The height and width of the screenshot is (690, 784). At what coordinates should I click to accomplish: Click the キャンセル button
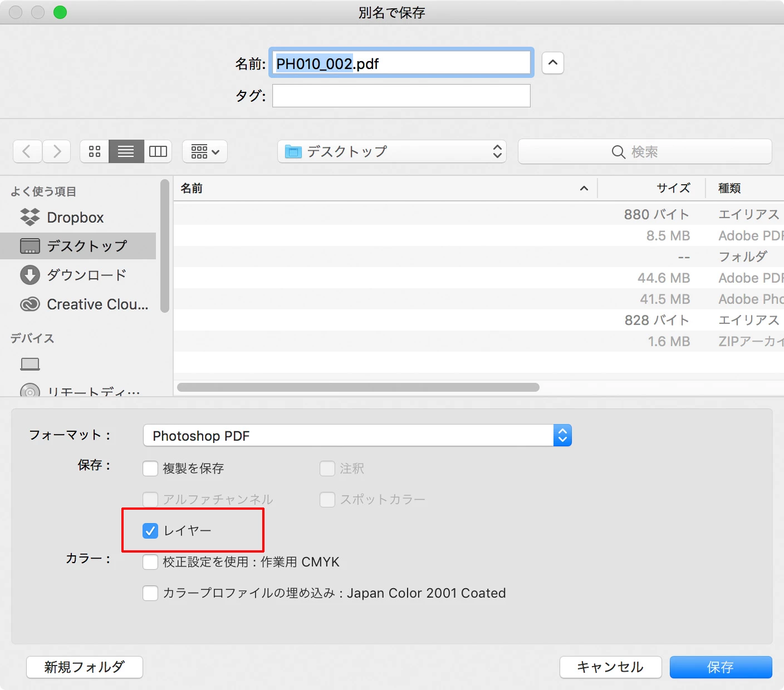(610, 667)
